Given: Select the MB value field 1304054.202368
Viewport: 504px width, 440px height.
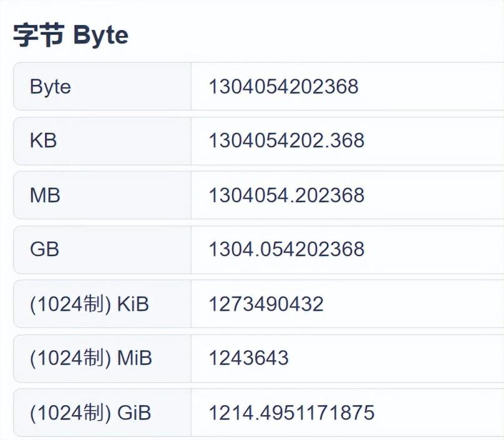Looking at the screenshot, I should (286, 195).
